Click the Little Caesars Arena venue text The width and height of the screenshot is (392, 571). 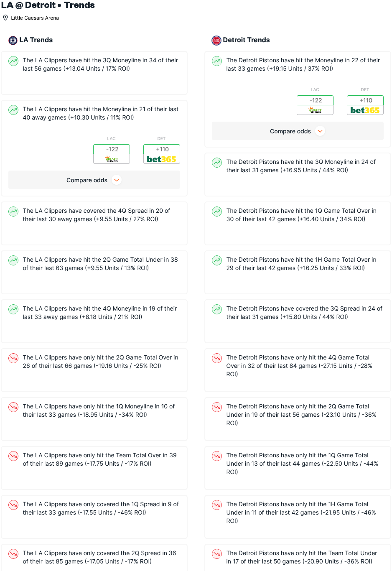click(x=35, y=18)
